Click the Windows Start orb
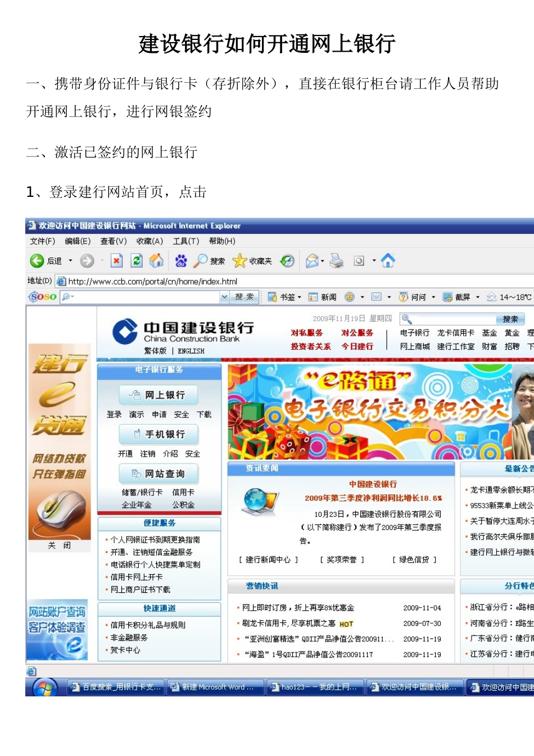Screen dimensions: 534x756 pyautogui.click(x=45, y=687)
